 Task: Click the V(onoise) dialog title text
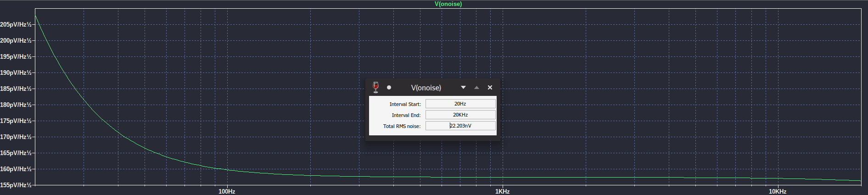(x=426, y=88)
